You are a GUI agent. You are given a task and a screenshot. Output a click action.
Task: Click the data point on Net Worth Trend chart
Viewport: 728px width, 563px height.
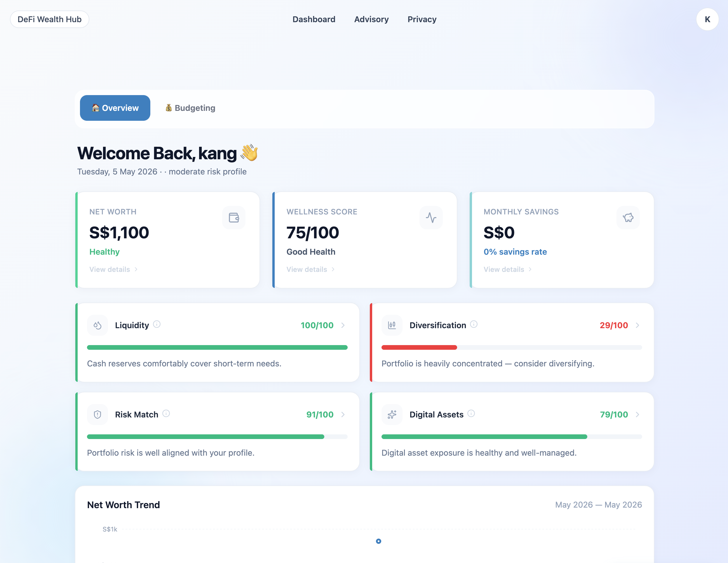pos(378,541)
